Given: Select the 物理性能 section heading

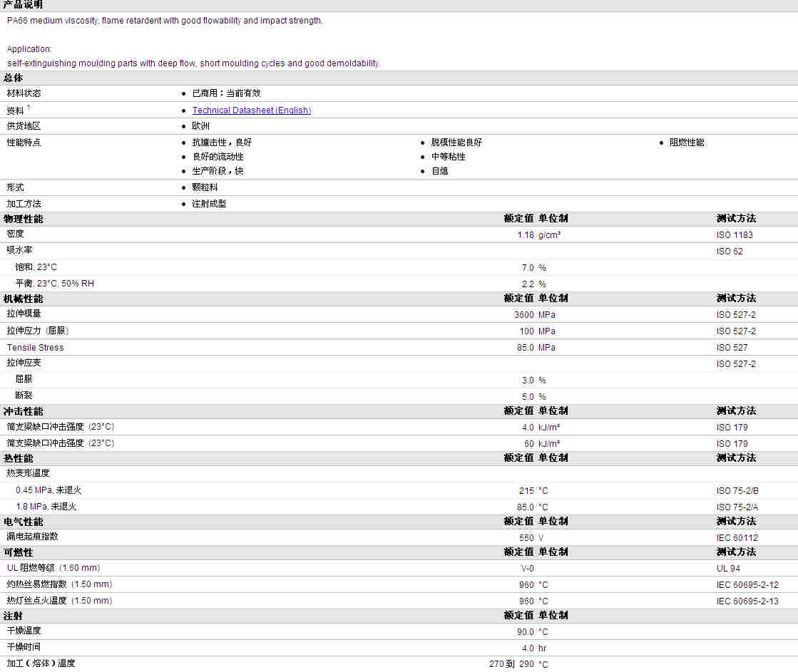Looking at the screenshot, I should point(23,219).
